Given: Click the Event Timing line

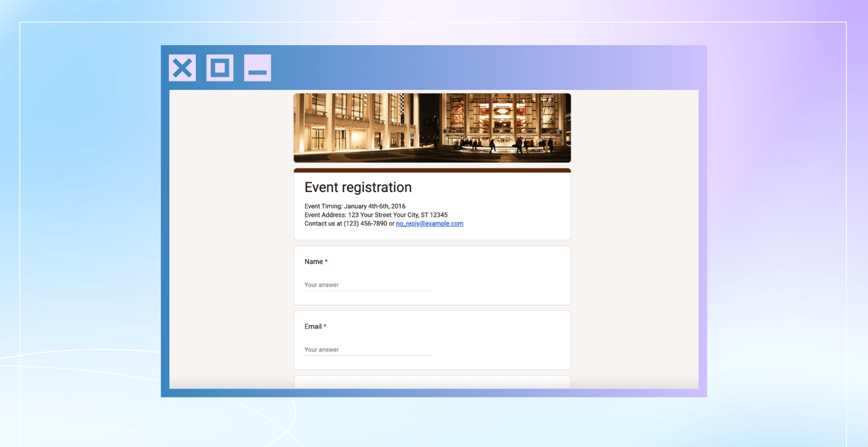Looking at the screenshot, I should click(x=355, y=207).
